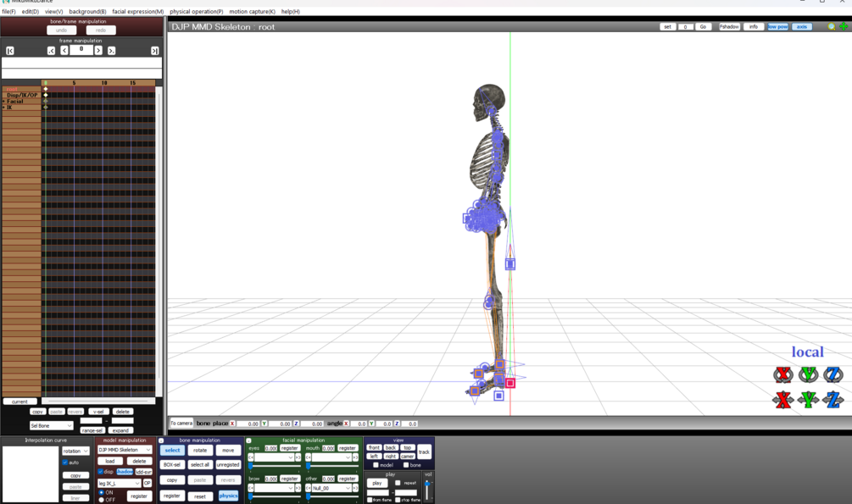The image size is (852, 504).
Task: Click previous mouth morph arrow
Action: pos(308,458)
